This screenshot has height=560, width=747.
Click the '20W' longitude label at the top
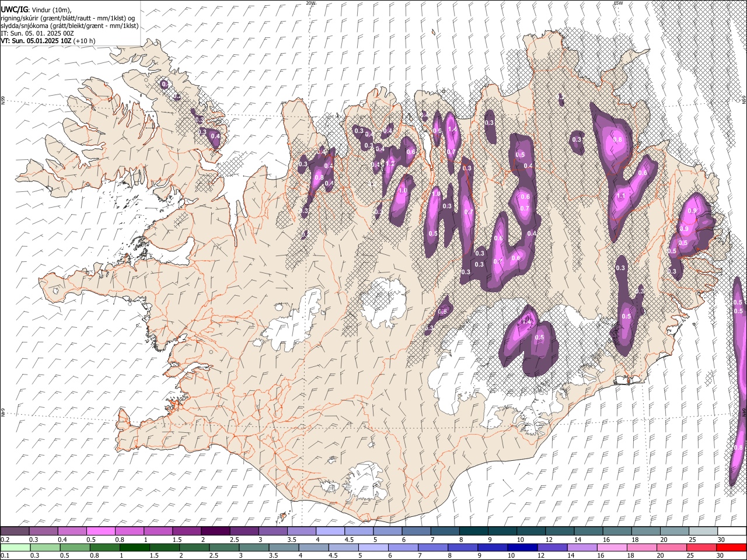tap(310, 3)
